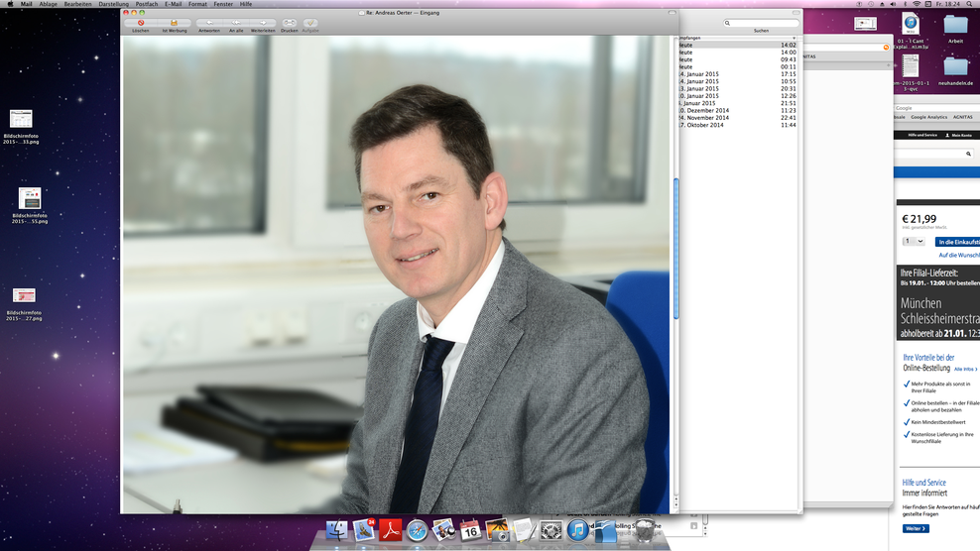Open the Apple menu

click(x=10, y=4)
